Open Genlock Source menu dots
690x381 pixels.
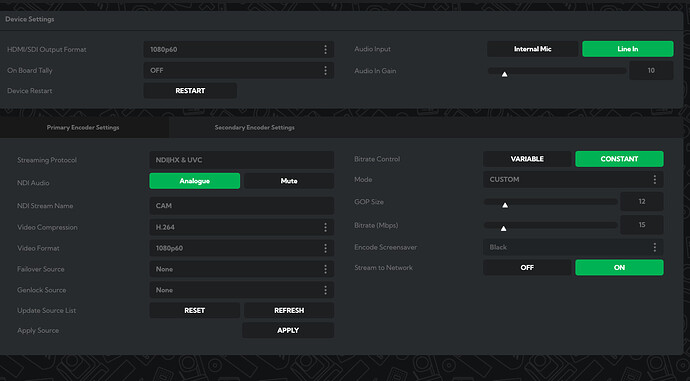[x=325, y=290]
